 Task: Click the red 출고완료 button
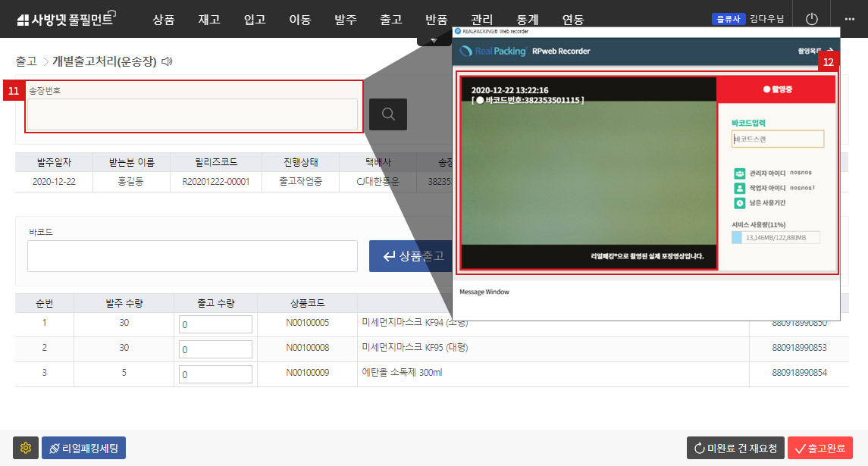click(819, 448)
